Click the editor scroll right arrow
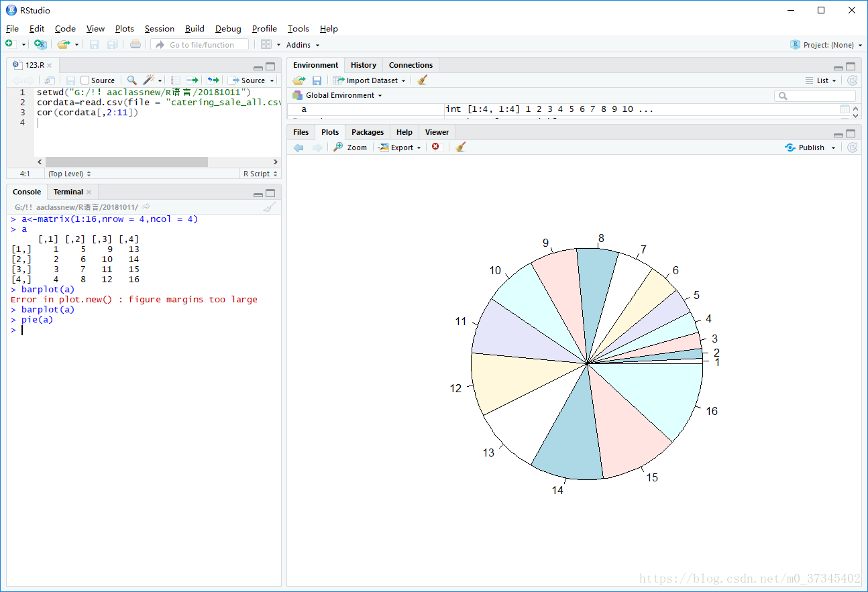The height and width of the screenshot is (592, 868). (x=275, y=162)
